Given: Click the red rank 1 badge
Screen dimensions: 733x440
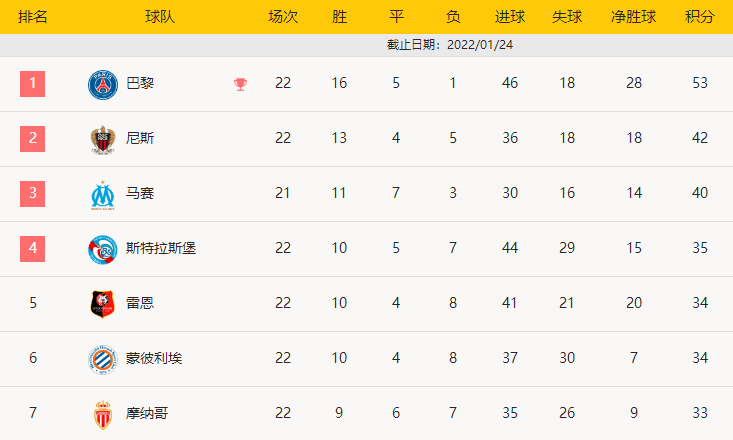Looking at the screenshot, I should 33,83.
